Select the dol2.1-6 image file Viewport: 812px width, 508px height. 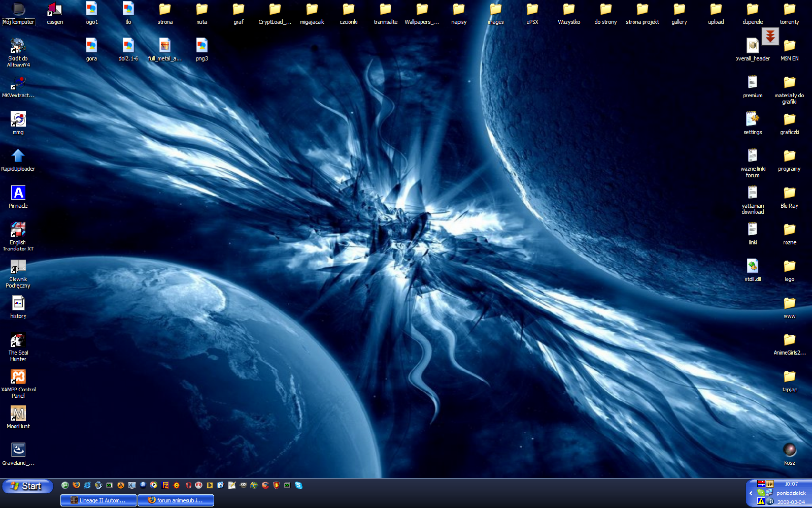(x=128, y=50)
